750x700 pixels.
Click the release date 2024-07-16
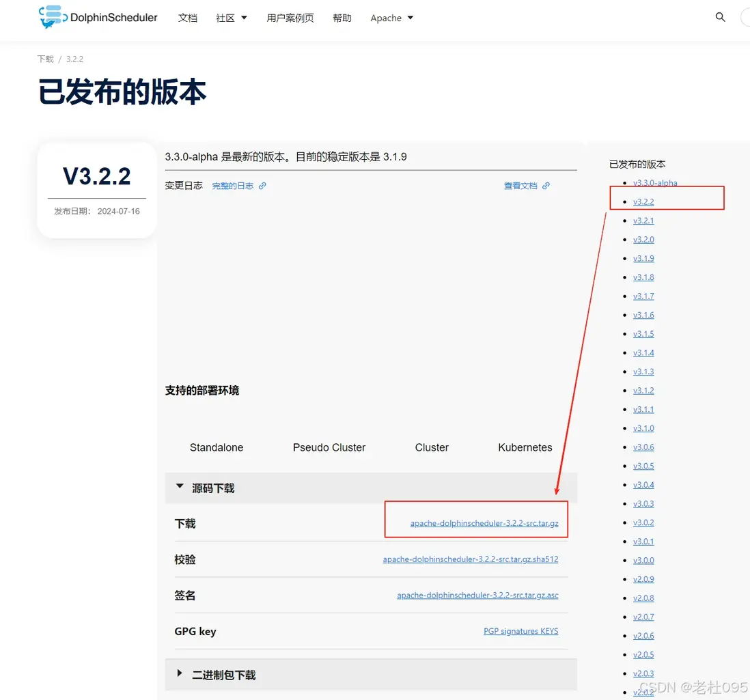pyautogui.click(x=119, y=211)
